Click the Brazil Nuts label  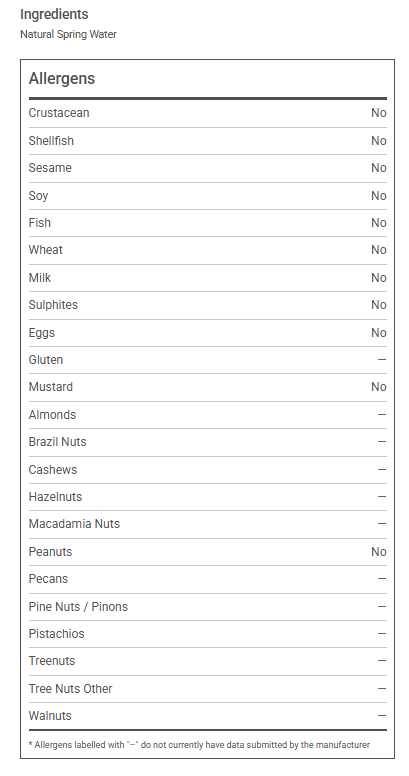(57, 442)
